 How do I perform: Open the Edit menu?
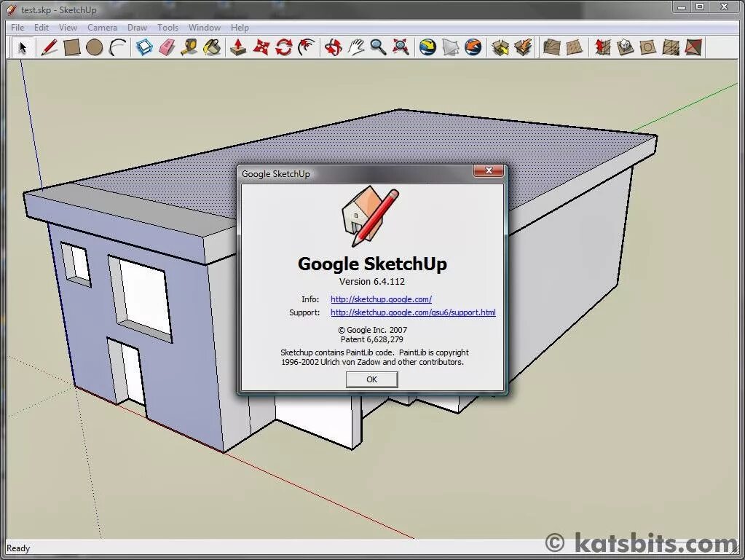click(x=42, y=28)
